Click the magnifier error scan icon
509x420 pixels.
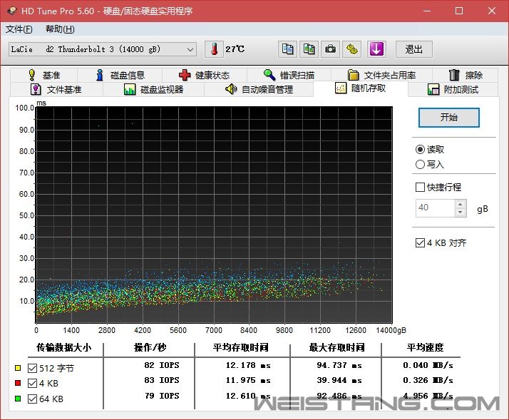[x=269, y=75]
